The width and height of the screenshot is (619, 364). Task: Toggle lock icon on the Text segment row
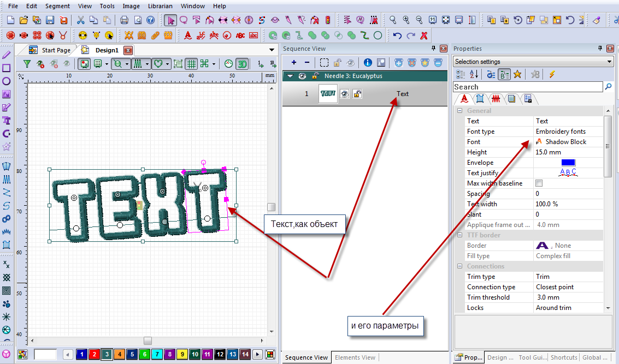click(x=357, y=94)
